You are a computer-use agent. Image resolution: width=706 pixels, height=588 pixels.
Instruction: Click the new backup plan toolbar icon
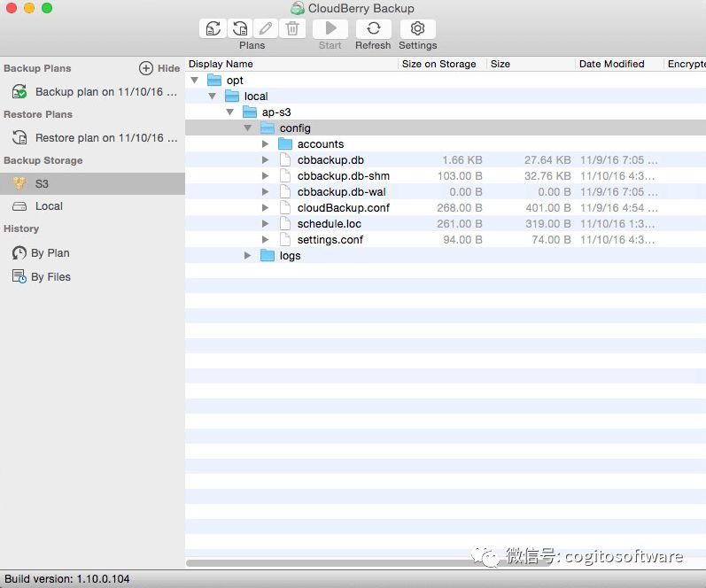point(213,29)
